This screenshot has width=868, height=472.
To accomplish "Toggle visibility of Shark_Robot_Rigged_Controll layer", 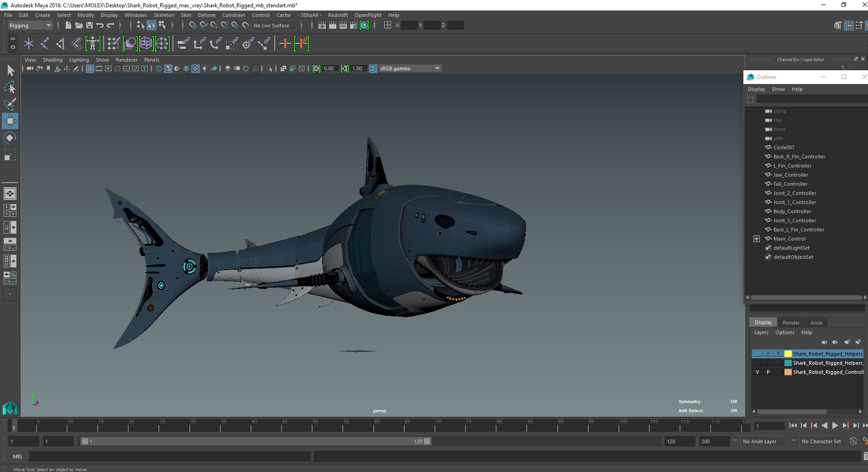I will (757, 372).
